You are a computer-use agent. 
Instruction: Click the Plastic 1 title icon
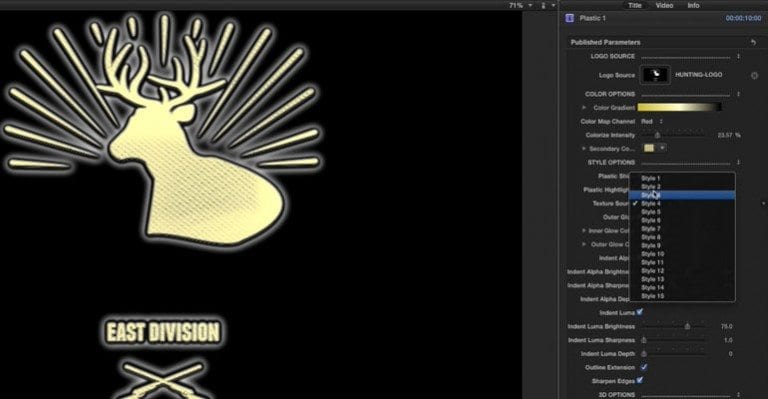tap(569, 18)
